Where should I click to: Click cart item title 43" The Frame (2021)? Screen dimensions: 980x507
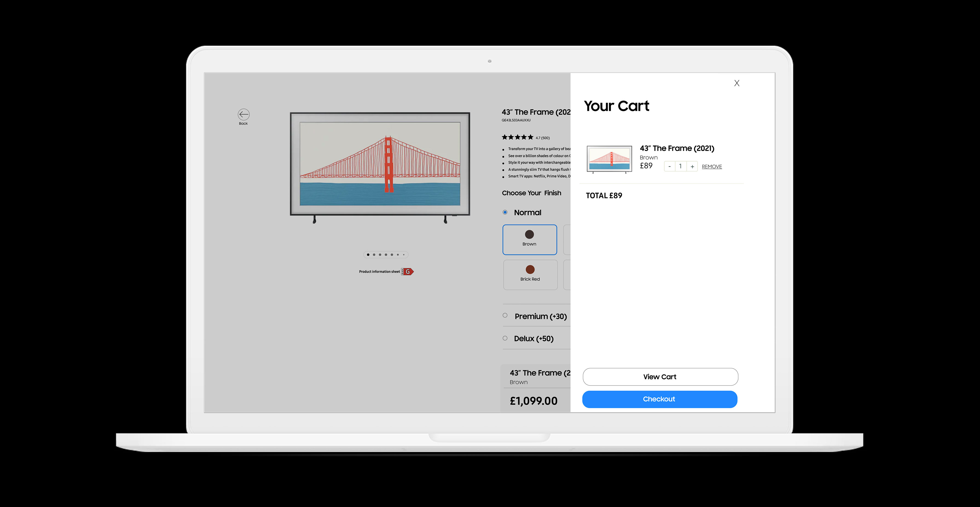677,148
